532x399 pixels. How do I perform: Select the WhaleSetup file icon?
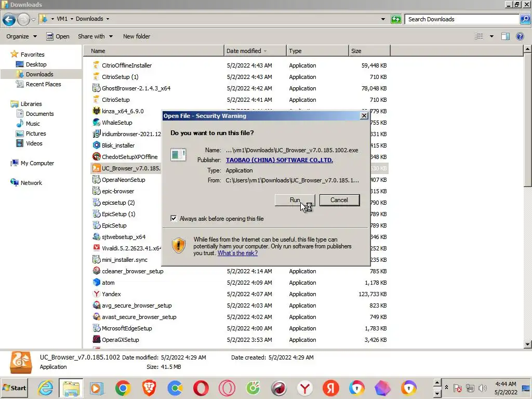click(x=96, y=123)
